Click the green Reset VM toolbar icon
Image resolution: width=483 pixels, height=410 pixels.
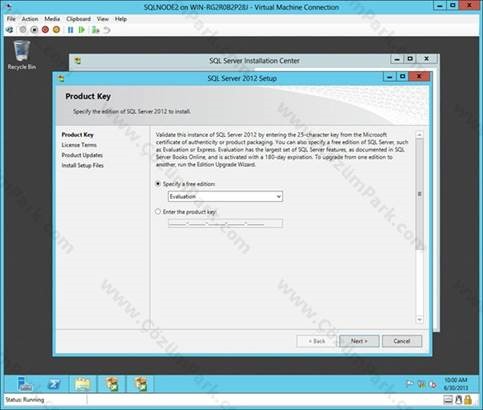[x=81, y=30]
